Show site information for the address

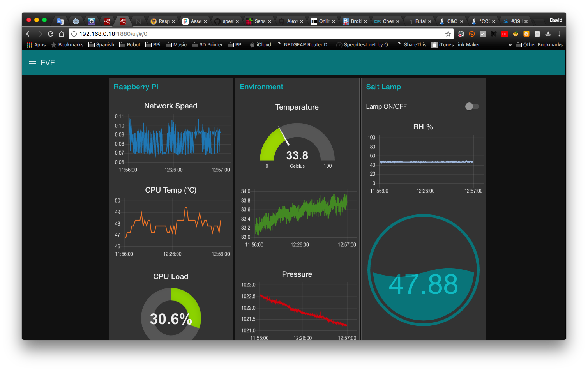point(74,34)
